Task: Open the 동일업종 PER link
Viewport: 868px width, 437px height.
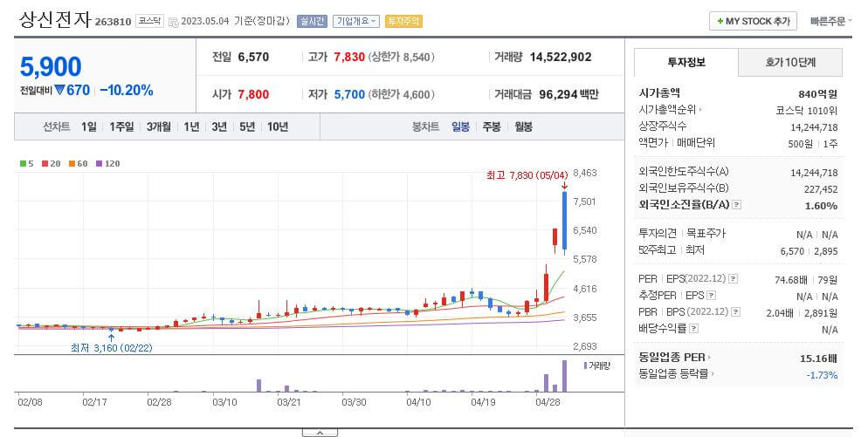Action: [x=674, y=358]
